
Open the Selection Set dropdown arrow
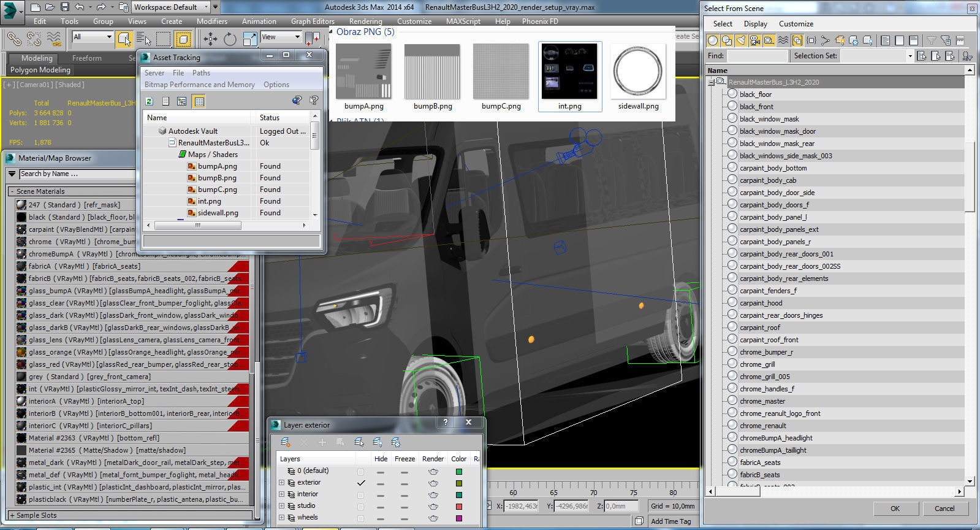point(910,56)
